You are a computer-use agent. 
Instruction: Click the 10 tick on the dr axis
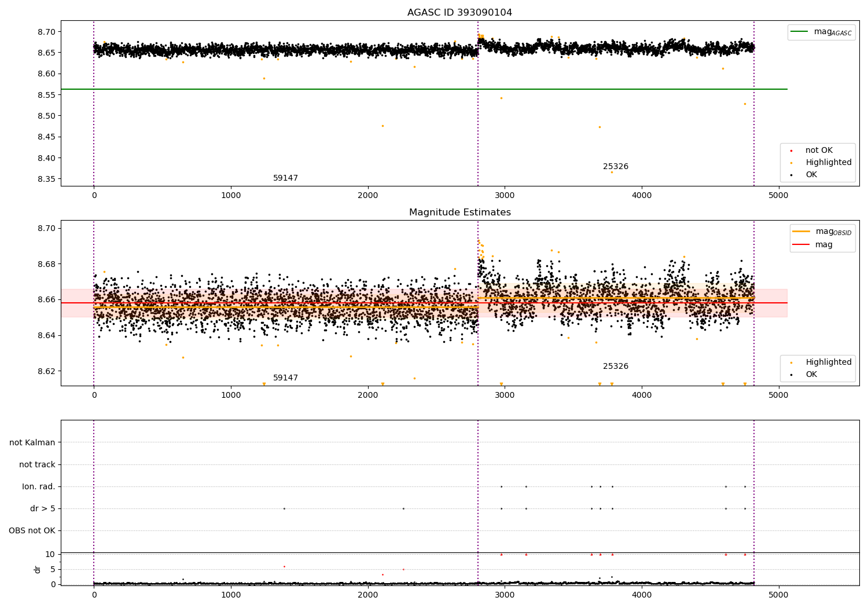coord(50,555)
